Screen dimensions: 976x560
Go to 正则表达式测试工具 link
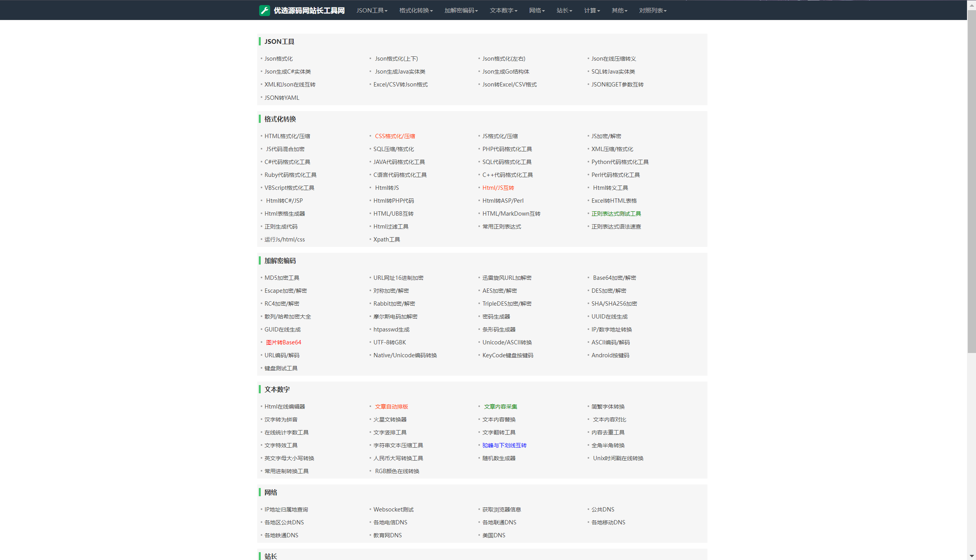coord(616,214)
